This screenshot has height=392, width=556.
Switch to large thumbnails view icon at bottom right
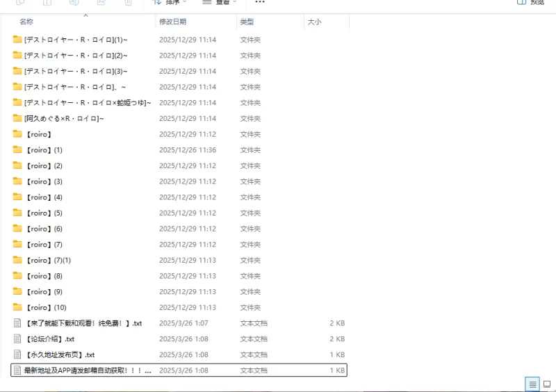pos(547,384)
